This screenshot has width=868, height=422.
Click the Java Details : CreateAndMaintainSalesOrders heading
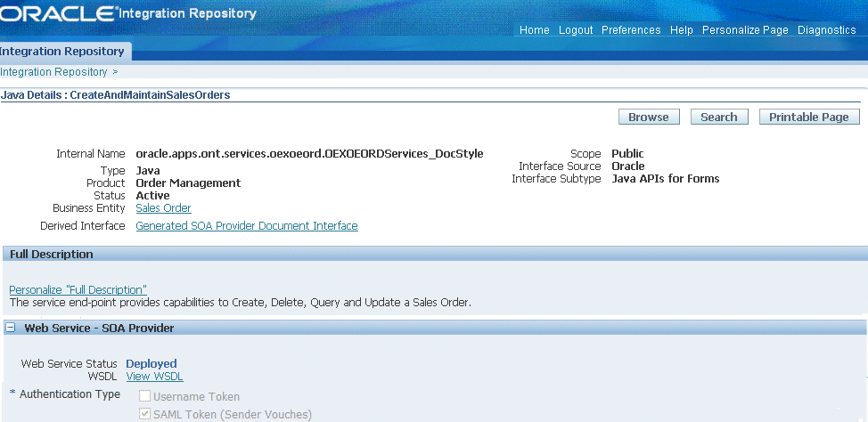[115, 95]
